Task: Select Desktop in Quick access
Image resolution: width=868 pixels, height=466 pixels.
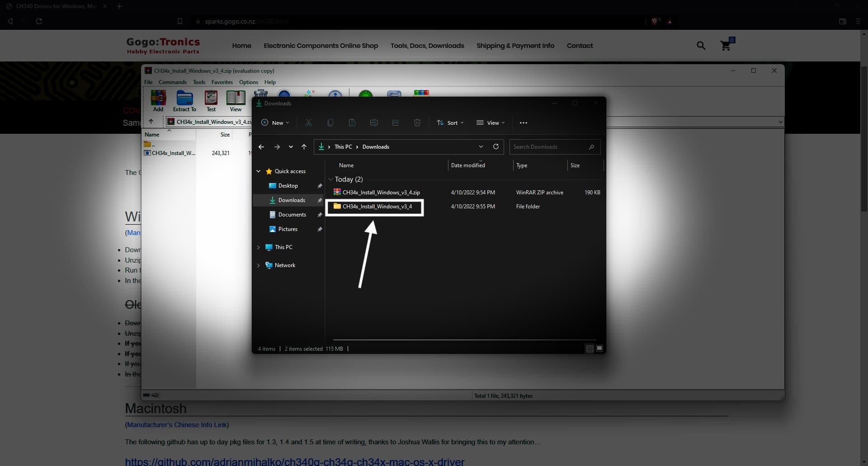Action: 288,186
